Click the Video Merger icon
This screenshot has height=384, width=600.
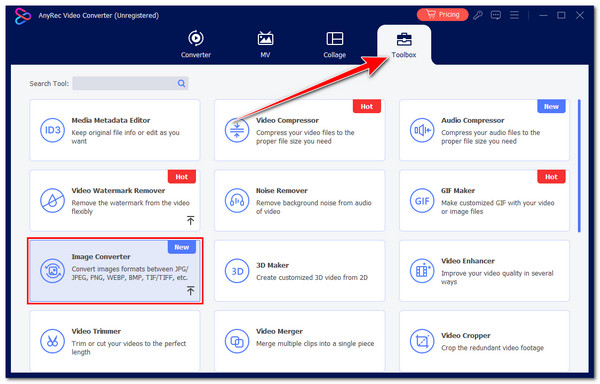(237, 341)
